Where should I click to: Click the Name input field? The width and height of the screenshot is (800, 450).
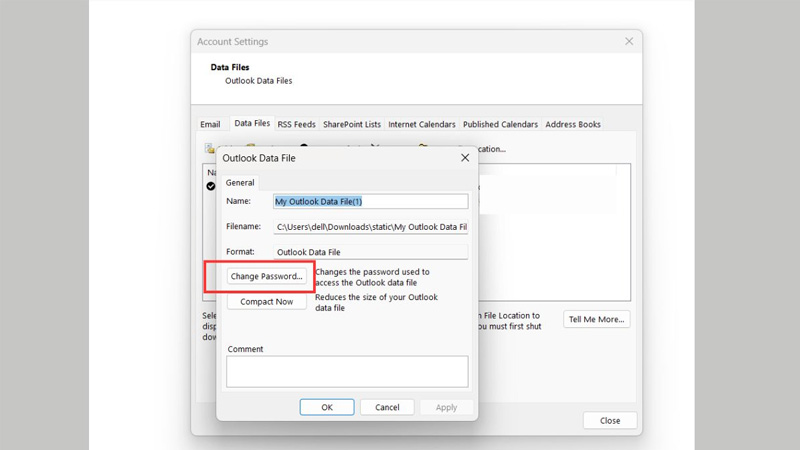(x=370, y=201)
